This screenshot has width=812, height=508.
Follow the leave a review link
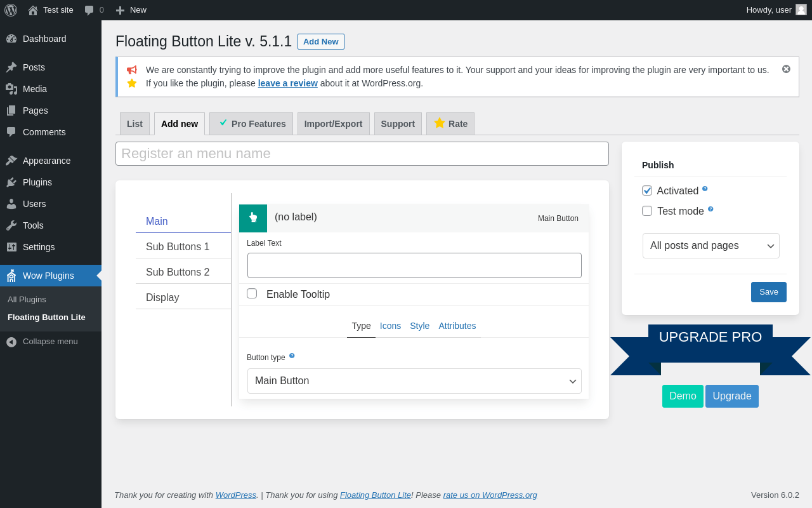(287, 83)
